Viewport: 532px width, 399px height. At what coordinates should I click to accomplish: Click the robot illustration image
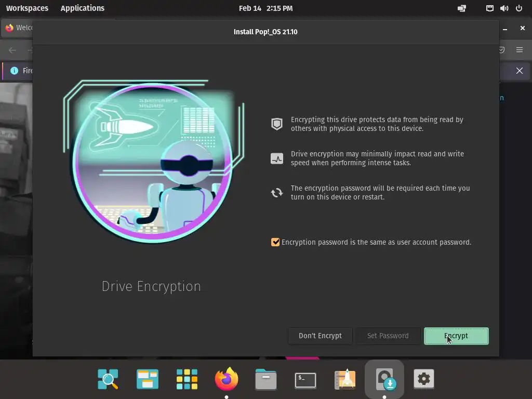(x=153, y=161)
